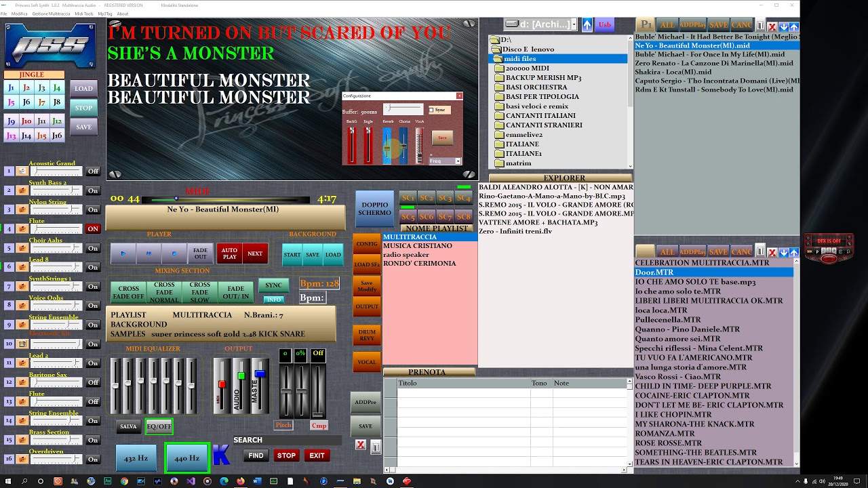Click the instrument icon for channel 16 Overdriven
The width and height of the screenshot is (868, 488).
tap(22, 460)
